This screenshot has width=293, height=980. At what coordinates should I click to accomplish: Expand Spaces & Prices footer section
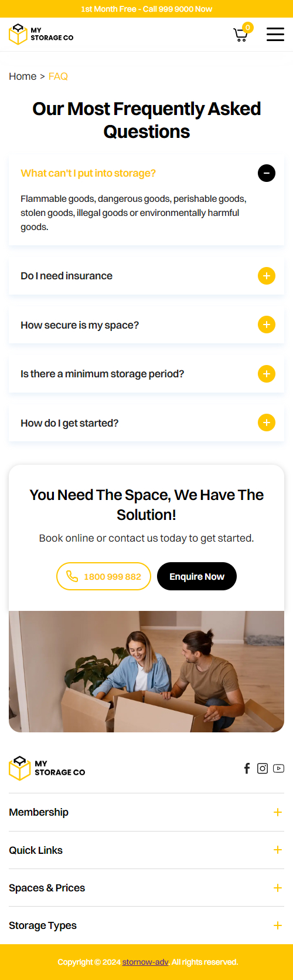tap(146, 888)
